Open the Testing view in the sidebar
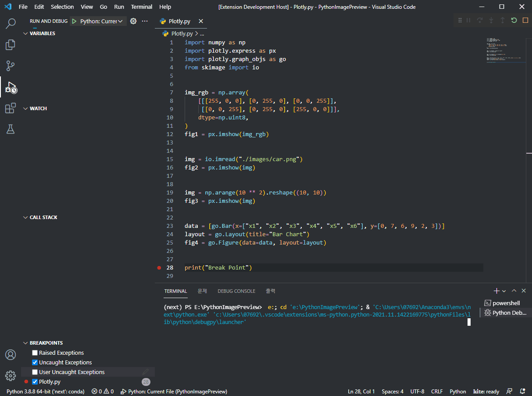Viewport: 532px width, 396px height. click(x=11, y=129)
